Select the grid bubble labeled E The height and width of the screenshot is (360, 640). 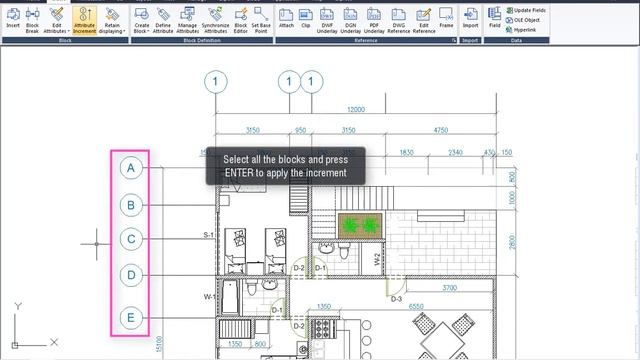click(x=131, y=318)
